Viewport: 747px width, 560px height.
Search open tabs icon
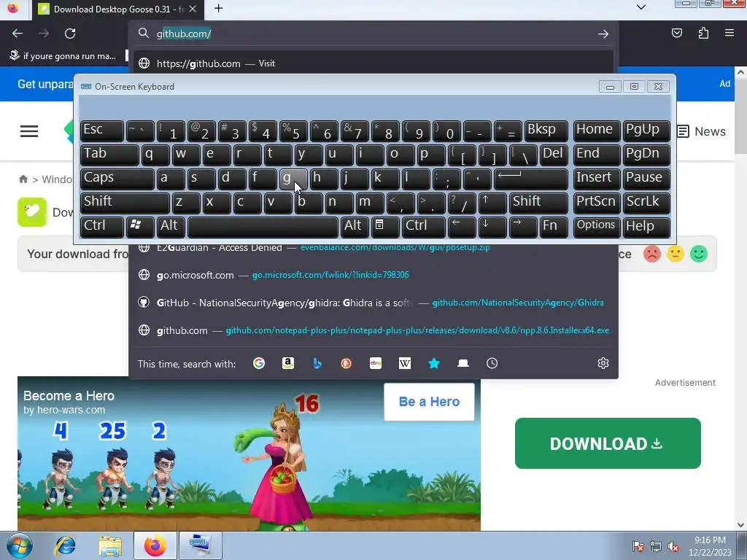click(463, 363)
